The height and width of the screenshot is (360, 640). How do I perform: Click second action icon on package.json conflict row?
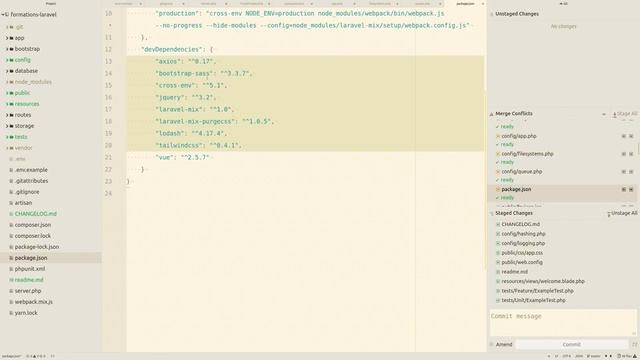click(x=631, y=189)
